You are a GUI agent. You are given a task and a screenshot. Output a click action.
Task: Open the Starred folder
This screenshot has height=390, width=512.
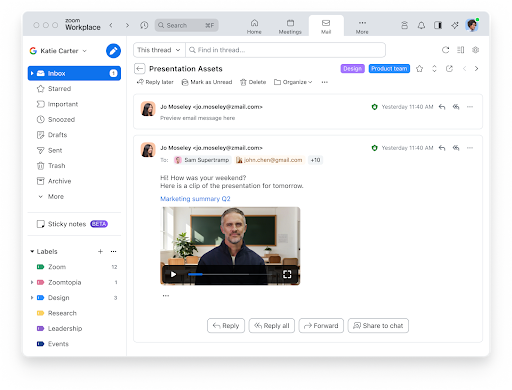point(74,89)
